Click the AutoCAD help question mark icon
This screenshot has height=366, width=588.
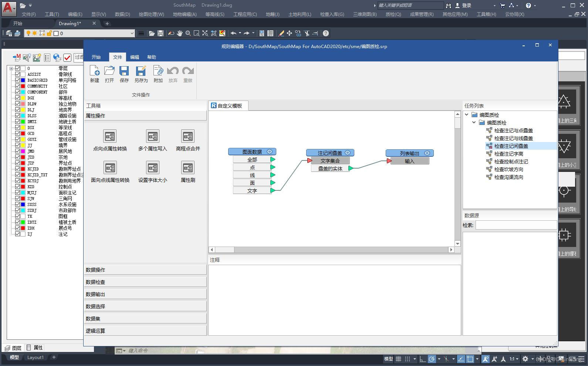coord(326,33)
